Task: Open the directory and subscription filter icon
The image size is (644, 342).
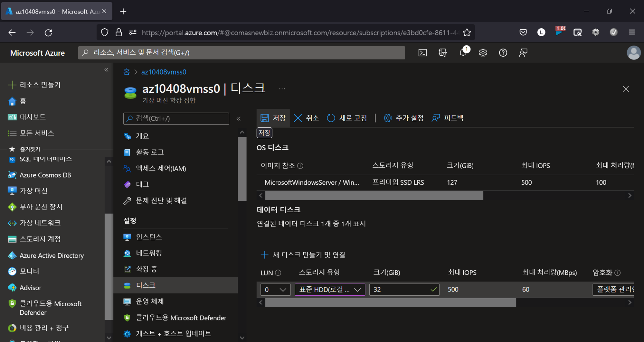Action: click(443, 53)
